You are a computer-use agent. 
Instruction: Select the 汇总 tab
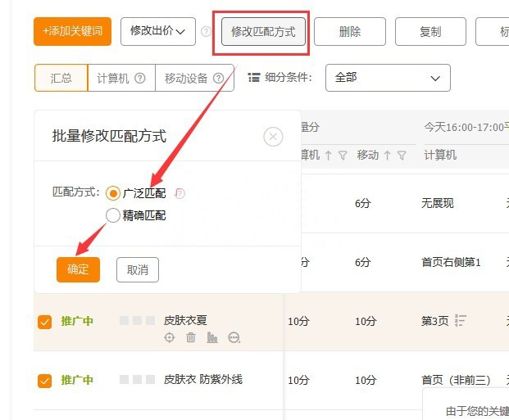[61, 78]
